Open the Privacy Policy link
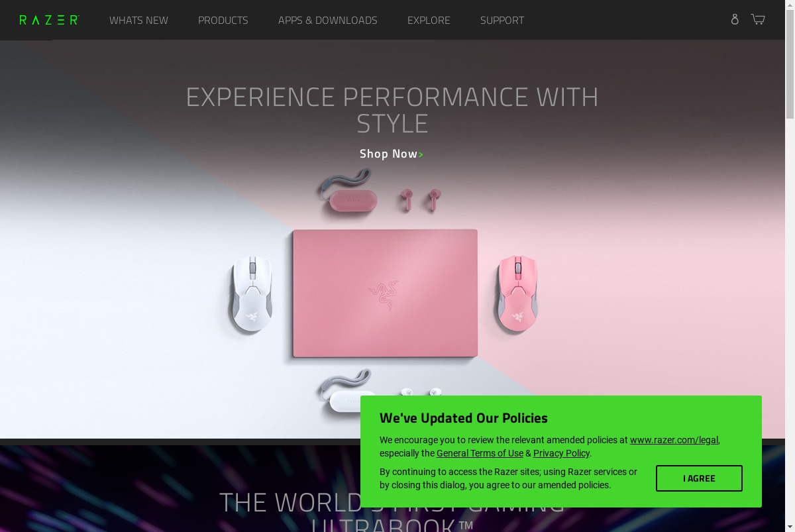 [561, 453]
